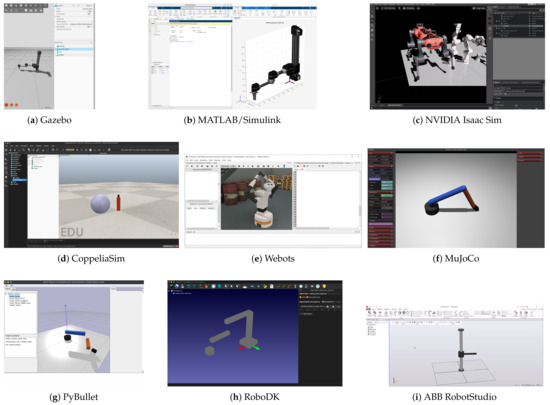
Task: Select the robot arm in Gazebo's 3D scene
Action: (35, 65)
